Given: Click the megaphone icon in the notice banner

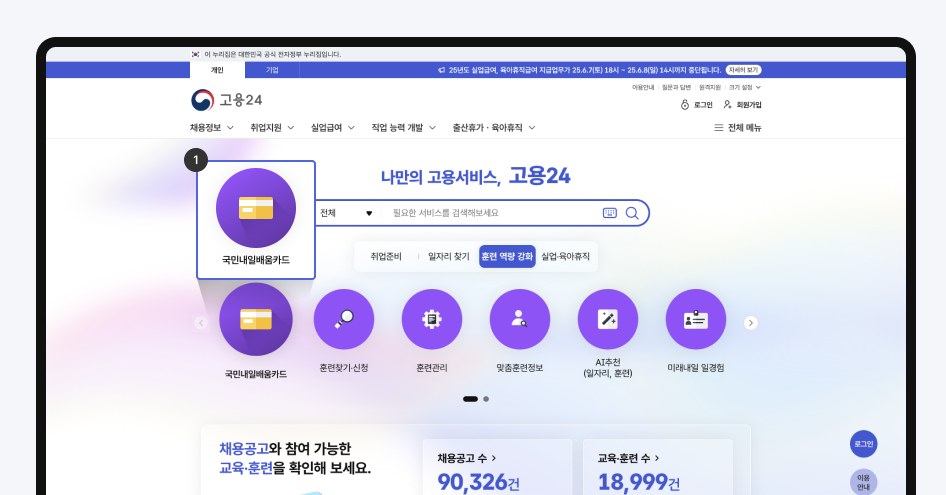Looking at the screenshot, I should tap(442, 70).
